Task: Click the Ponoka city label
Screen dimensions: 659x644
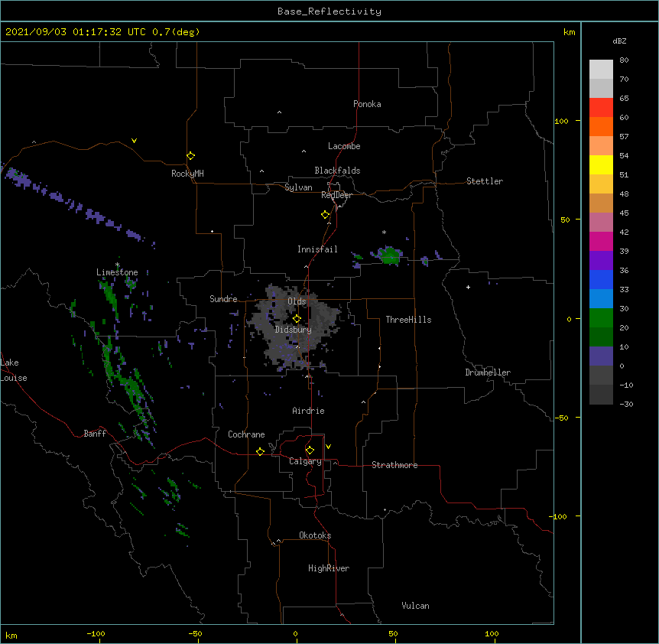Action: point(367,104)
